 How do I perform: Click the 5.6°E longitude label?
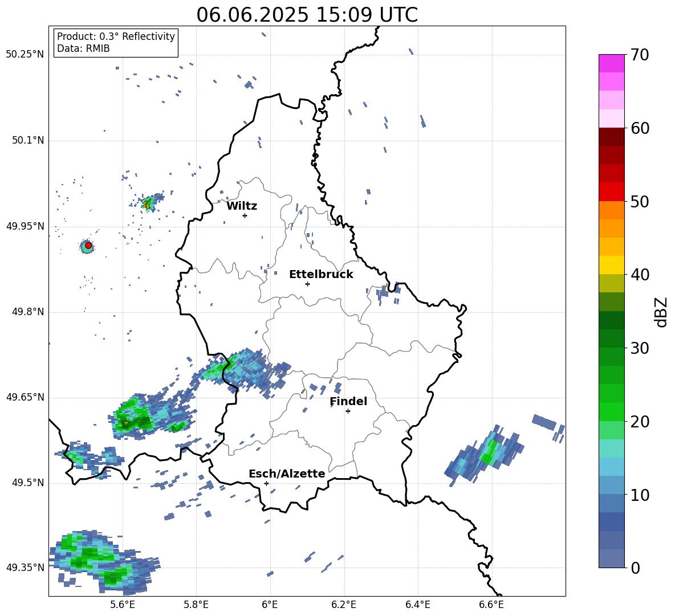(123, 605)
